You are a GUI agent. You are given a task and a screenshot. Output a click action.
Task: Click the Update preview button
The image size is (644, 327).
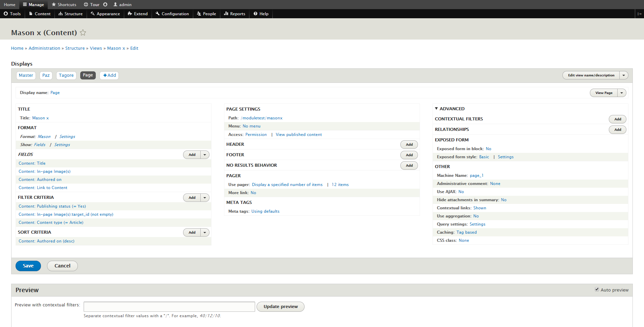tap(281, 307)
